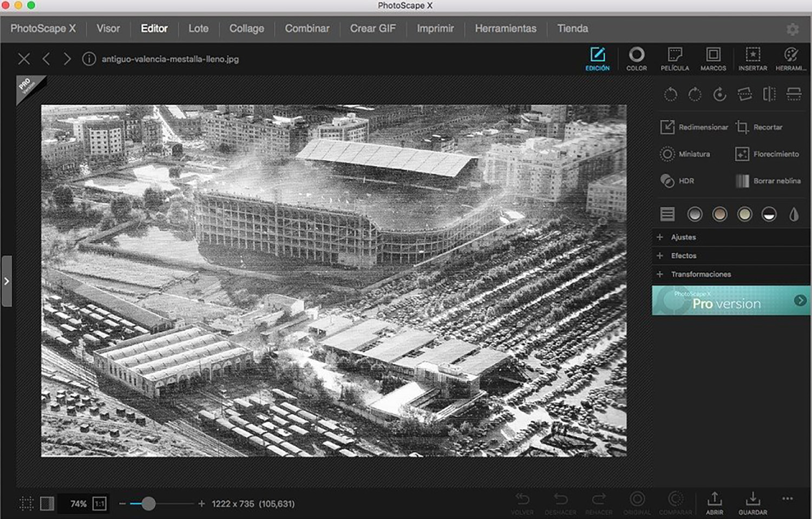Expand the Ajustes section
Viewport: 812px width, 519px height.
(x=731, y=237)
